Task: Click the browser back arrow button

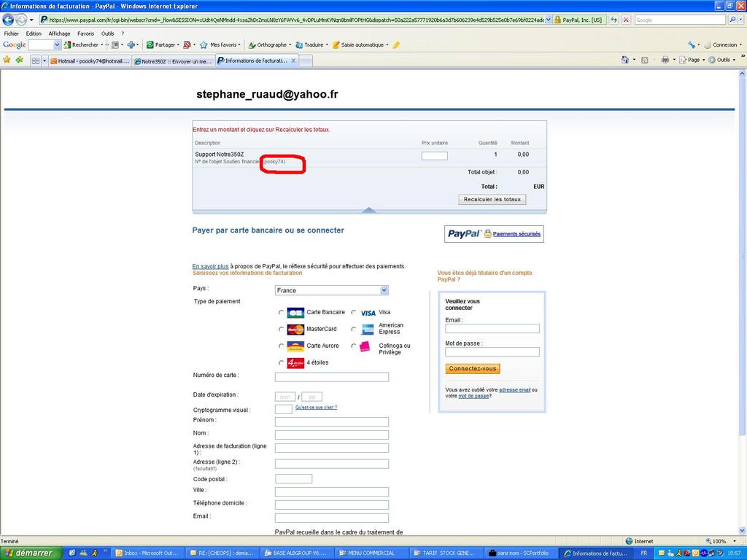Action: (x=9, y=20)
